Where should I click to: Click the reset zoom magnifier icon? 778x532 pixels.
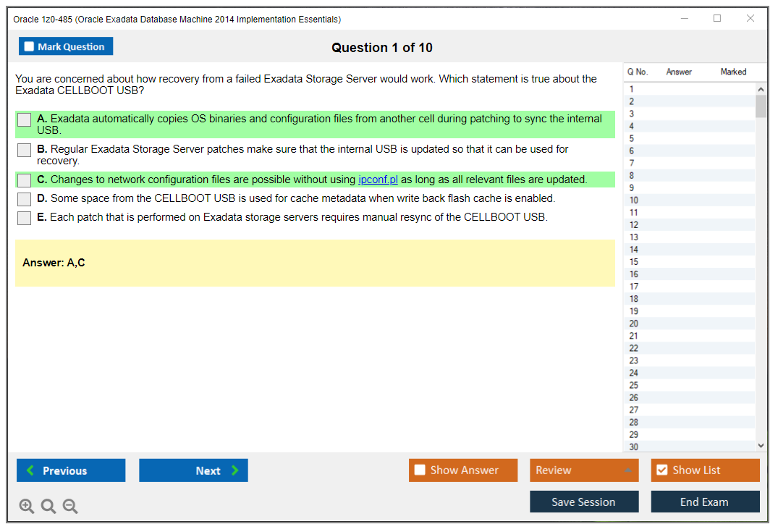click(x=48, y=507)
